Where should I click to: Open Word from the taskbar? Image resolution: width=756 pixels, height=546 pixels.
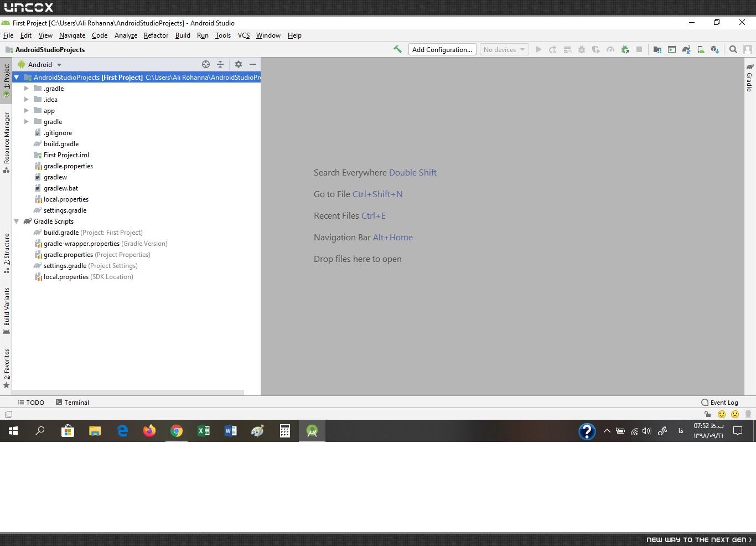pyautogui.click(x=231, y=431)
